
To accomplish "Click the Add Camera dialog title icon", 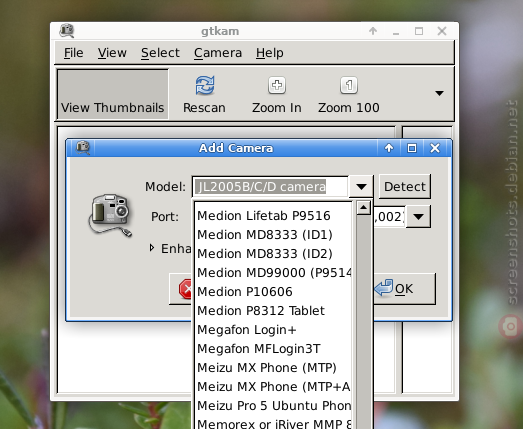I will coord(83,147).
